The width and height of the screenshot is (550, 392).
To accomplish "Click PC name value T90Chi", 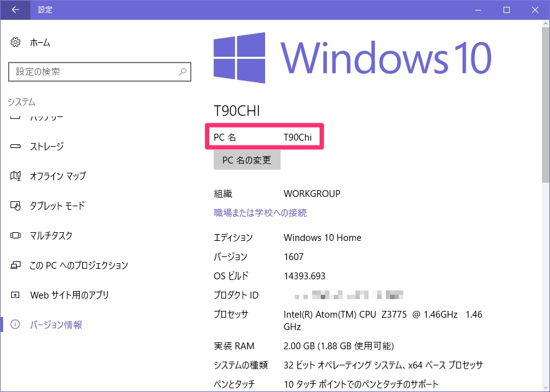I will [x=297, y=137].
